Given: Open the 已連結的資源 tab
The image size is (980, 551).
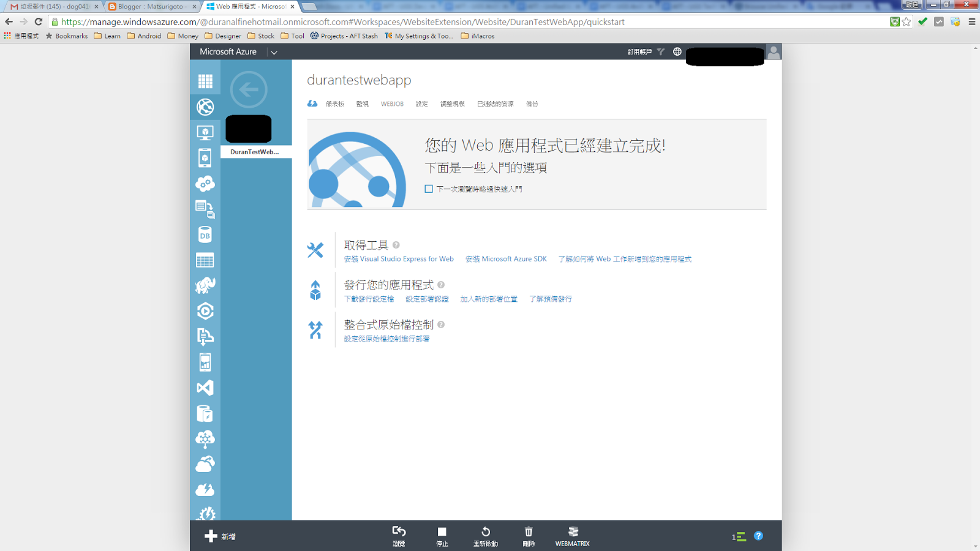Looking at the screenshot, I should 496,104.
